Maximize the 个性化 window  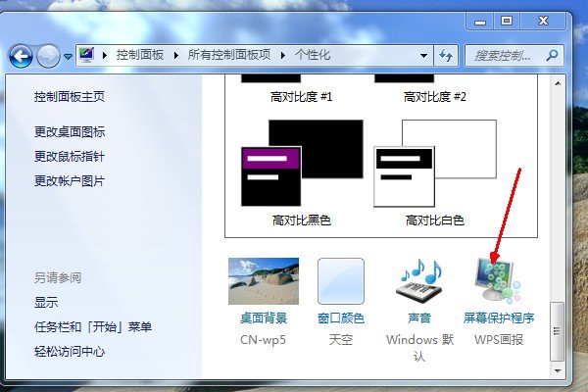click(507, 21)
